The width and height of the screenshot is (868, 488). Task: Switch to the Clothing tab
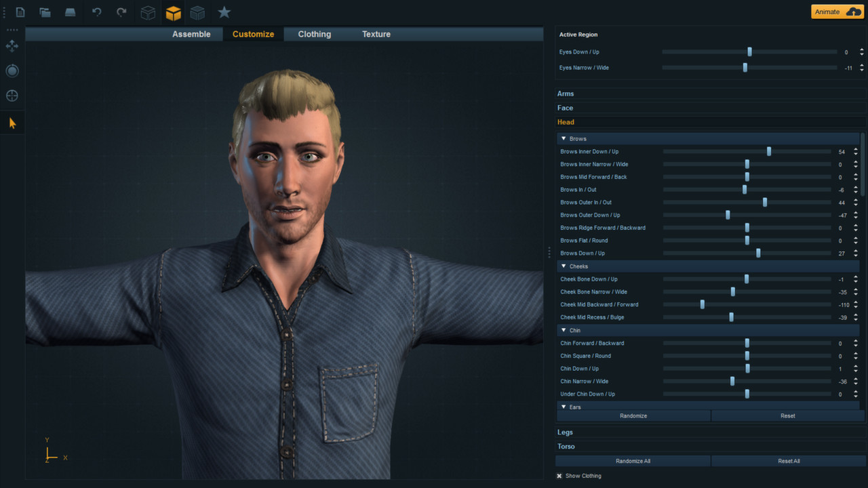314,34
